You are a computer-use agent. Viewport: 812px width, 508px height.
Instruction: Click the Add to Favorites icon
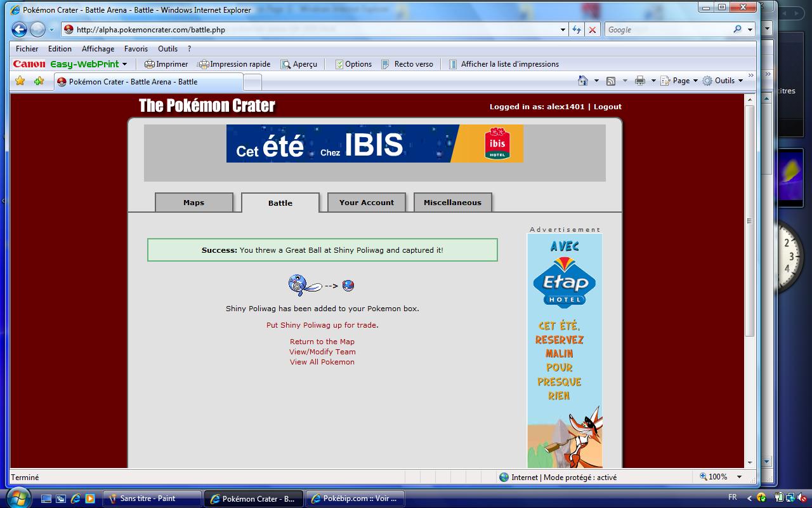[x=39, y=81]
